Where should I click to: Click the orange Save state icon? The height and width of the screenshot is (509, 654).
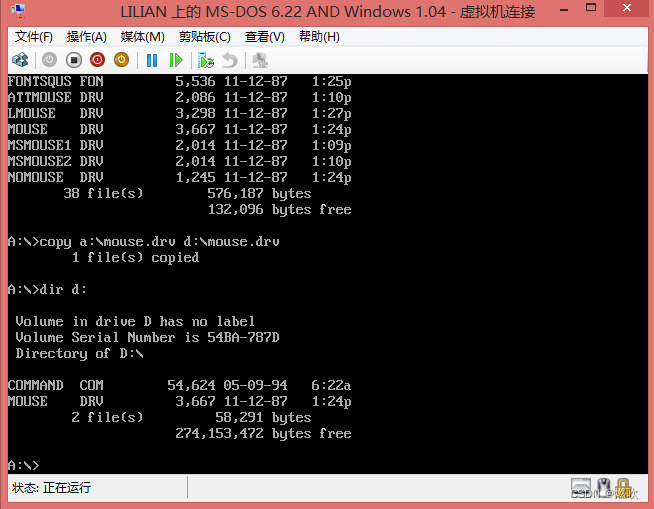tap(121, 60)
